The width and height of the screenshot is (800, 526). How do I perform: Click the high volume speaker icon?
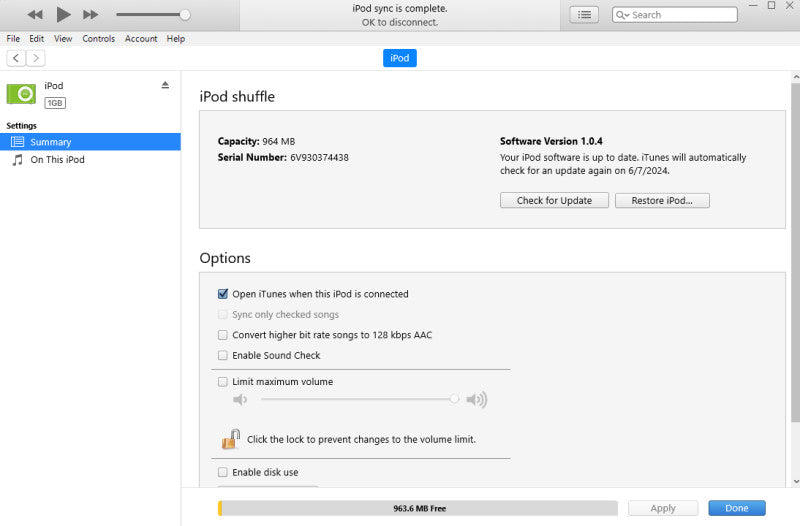coord(477,399)
